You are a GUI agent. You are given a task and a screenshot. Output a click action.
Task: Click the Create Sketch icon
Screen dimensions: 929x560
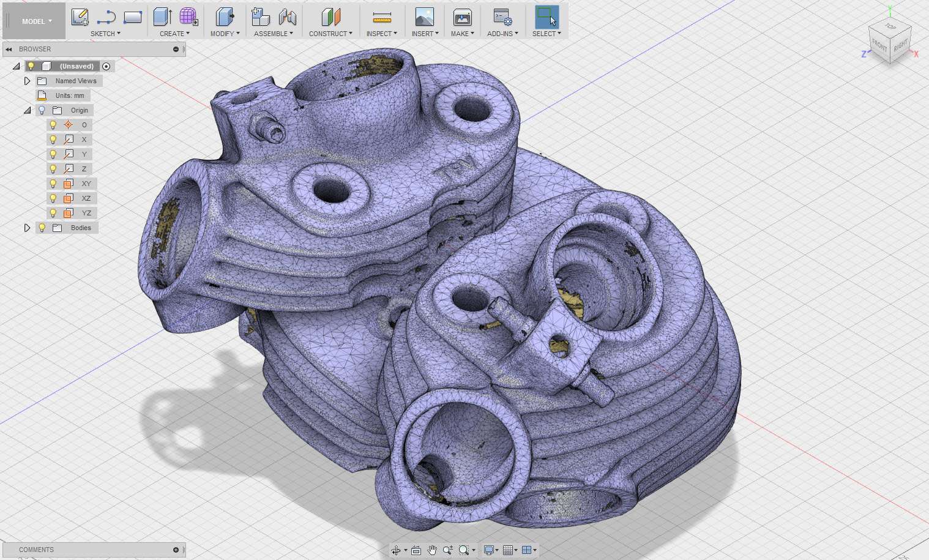[x=80, y=17]
